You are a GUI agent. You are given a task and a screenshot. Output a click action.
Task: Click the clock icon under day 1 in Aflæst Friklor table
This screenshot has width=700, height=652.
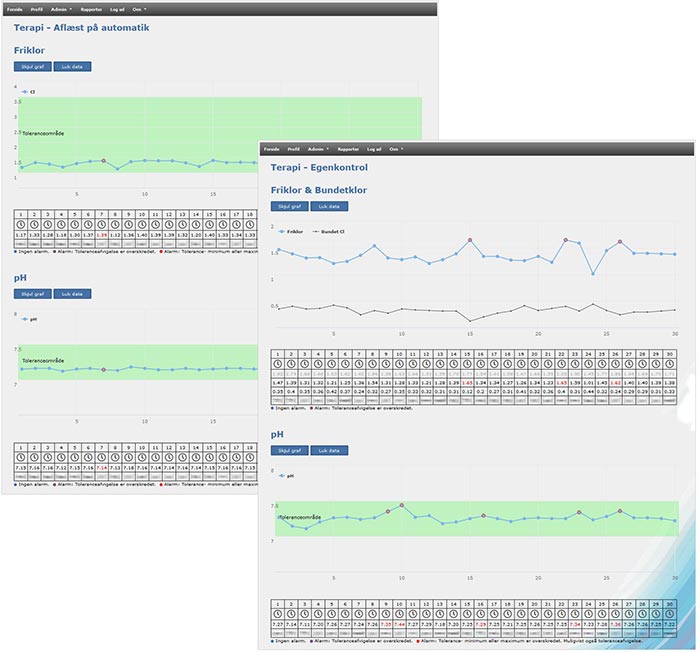tap(21, 224)
